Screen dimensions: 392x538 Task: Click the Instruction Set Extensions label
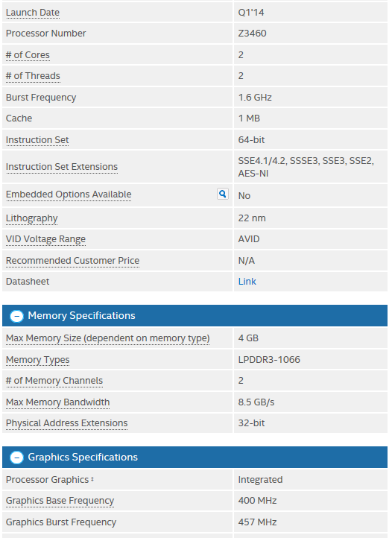click(x=62, y=167)
